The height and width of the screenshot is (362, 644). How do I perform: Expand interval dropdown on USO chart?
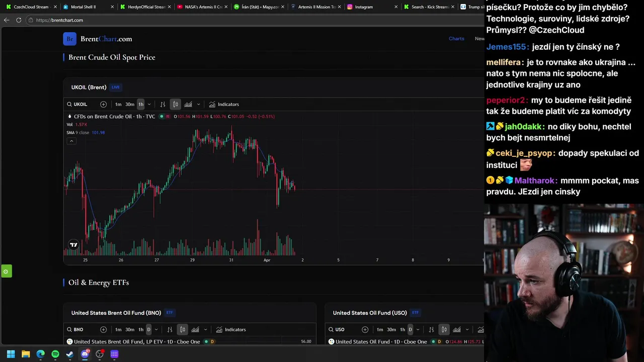point(418,329)
